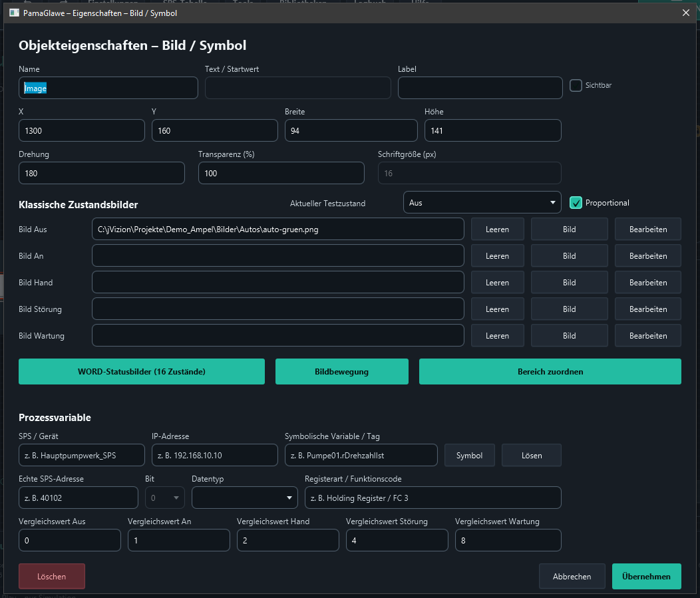The image size is (700, 598).
Task: Click Bild button in Bild Störung row
Action: click(569, 309)
